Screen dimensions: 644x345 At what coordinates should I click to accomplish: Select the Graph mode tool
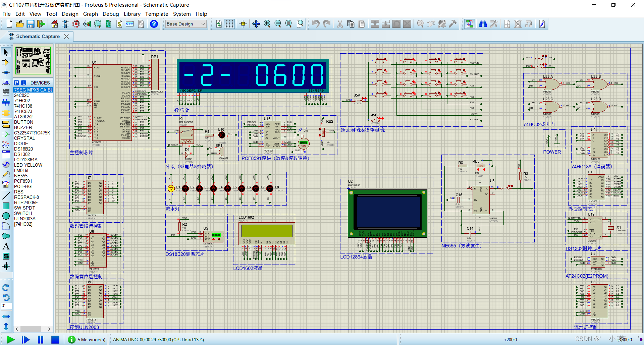pos(6,145)
